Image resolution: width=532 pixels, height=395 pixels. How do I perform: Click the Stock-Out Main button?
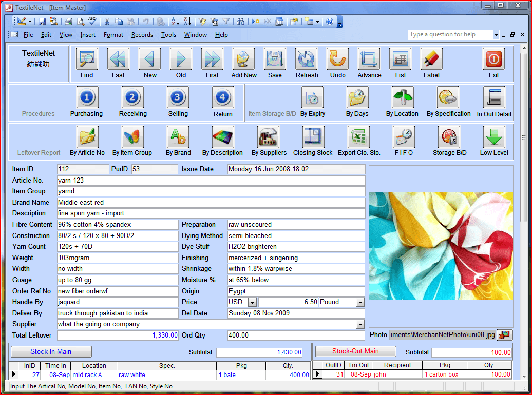point(355,351)
